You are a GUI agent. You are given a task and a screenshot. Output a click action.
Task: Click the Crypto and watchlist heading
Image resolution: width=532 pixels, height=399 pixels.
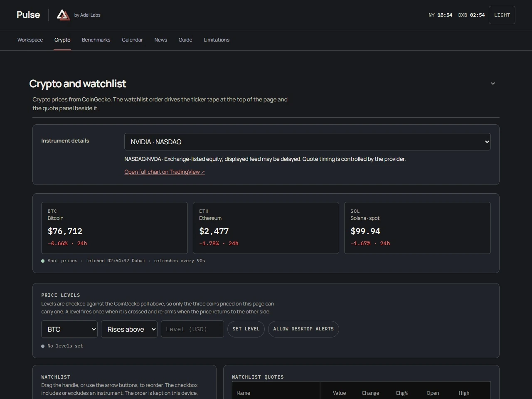(x=78, y=84)
